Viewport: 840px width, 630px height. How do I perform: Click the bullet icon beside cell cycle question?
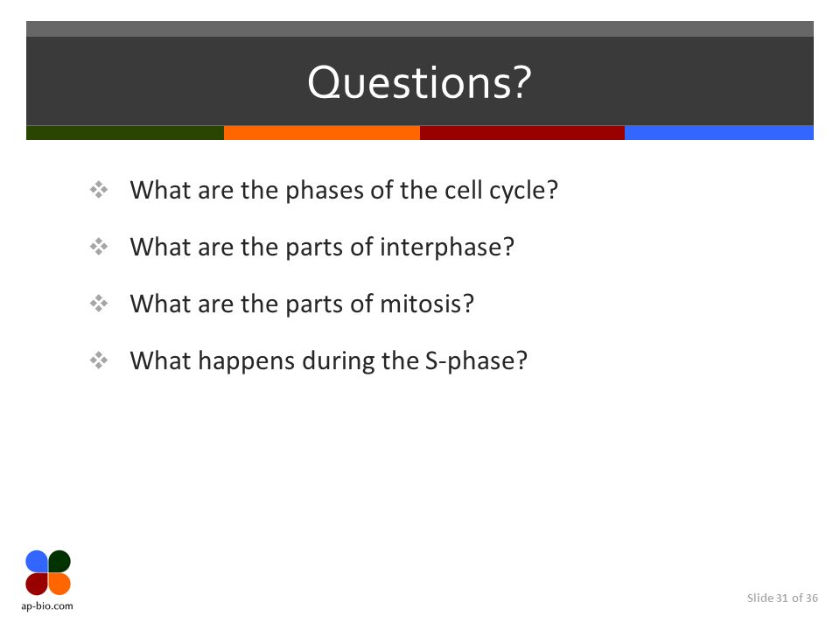coord(99,190)
